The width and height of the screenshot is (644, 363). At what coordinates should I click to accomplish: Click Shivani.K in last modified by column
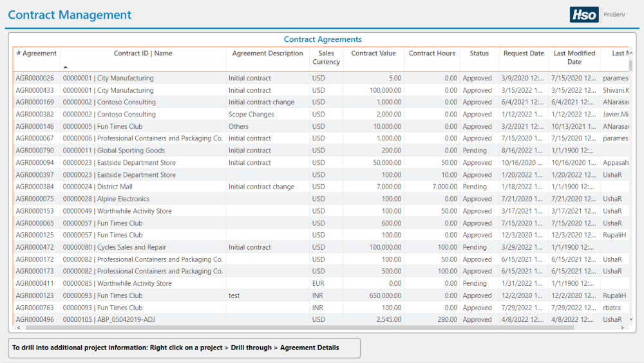click(616, 90)
